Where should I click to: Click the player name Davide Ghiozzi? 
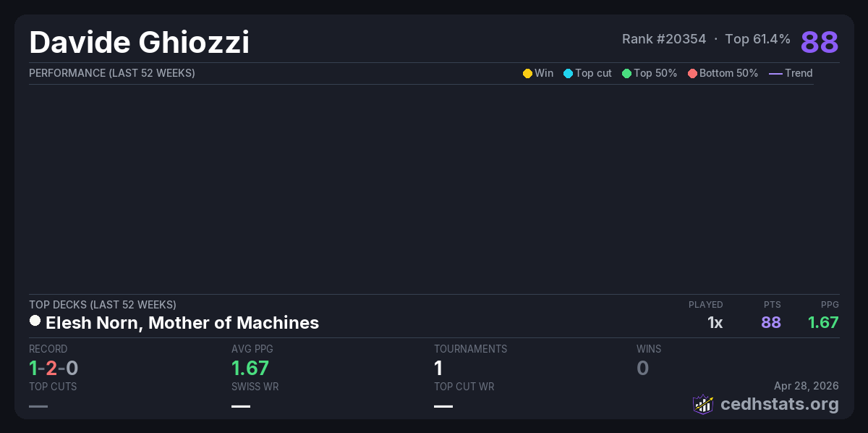(x=139, y=43)
